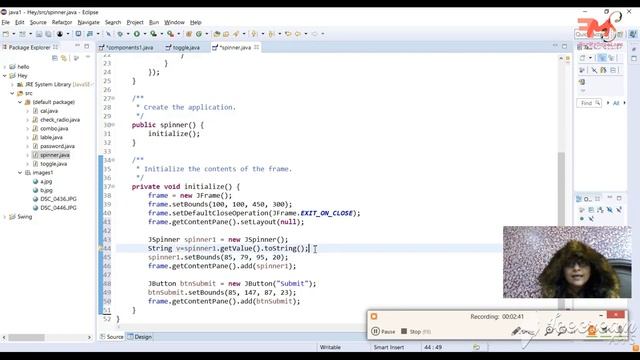The height and width of the screenshot is (360, 640).
Task: Pause the screen recording
Action: coord(383,331)
